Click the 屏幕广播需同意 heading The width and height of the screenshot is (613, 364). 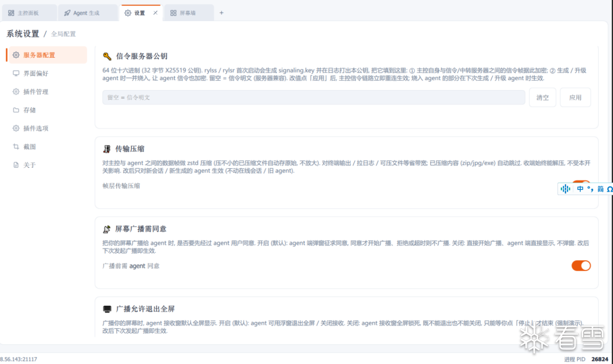click(141, 229)
